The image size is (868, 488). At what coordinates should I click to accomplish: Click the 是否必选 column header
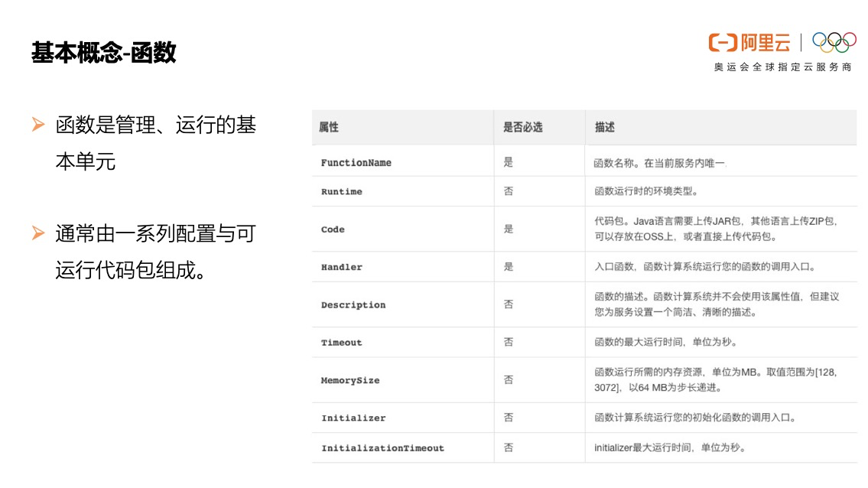coord(522,127)
